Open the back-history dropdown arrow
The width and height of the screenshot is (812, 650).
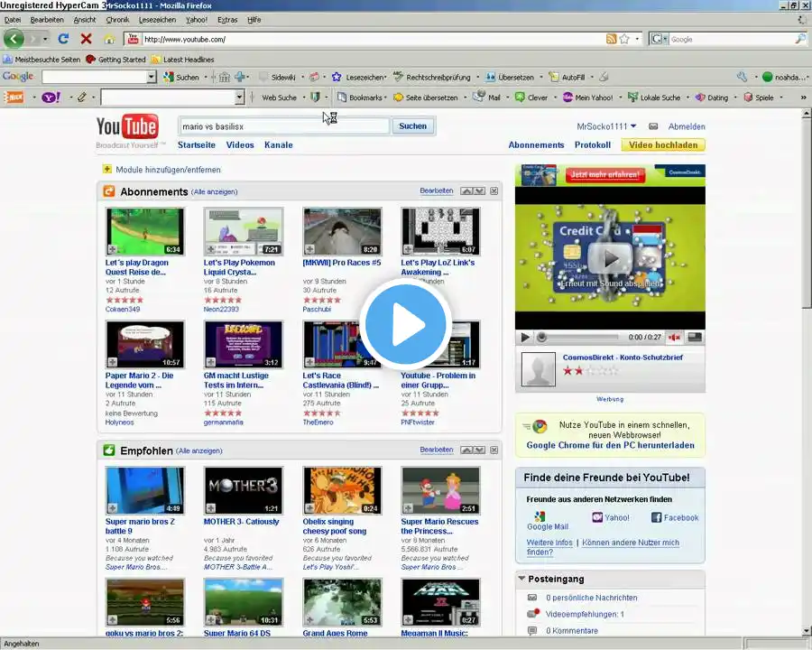(x=45, y=39)
